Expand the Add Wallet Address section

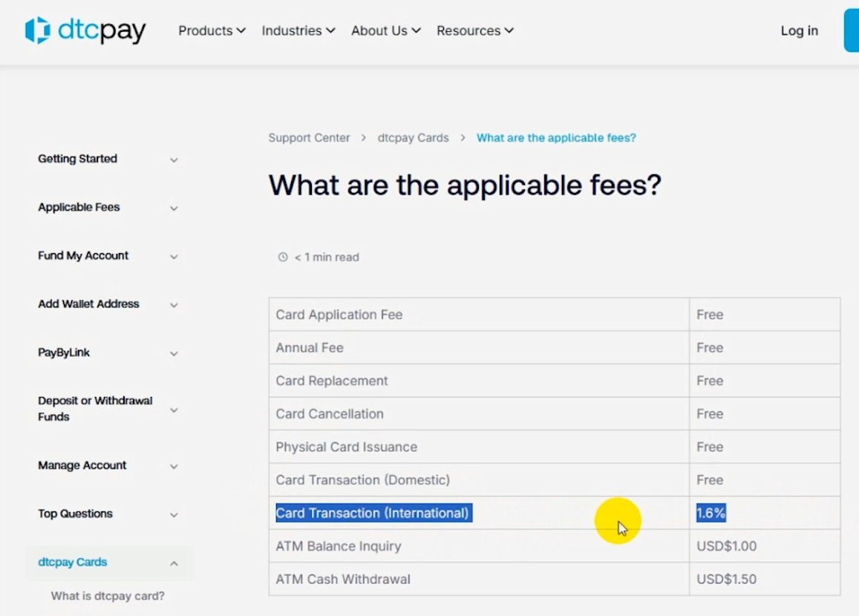(x=174, y=305)
